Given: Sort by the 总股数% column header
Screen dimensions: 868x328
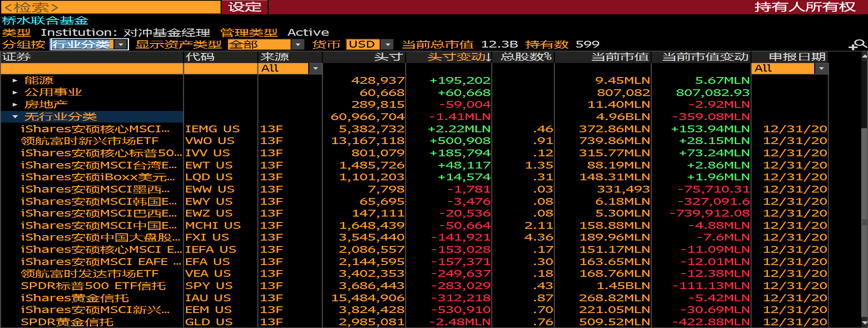Looking at the screenshot, I should coord(523,57).
